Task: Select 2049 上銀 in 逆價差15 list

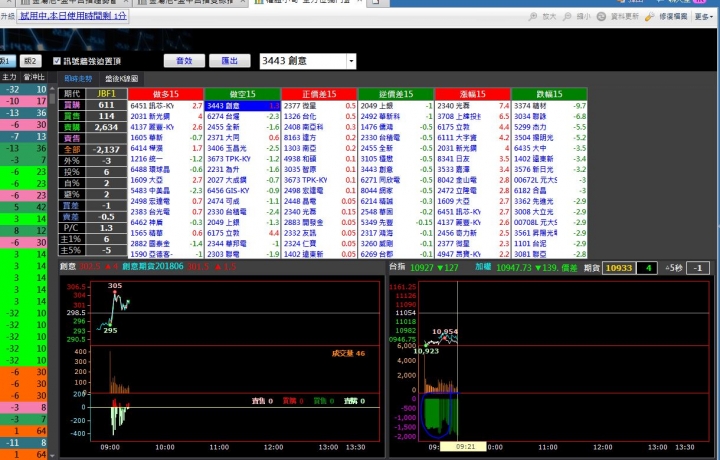Action: coord(396,106)
